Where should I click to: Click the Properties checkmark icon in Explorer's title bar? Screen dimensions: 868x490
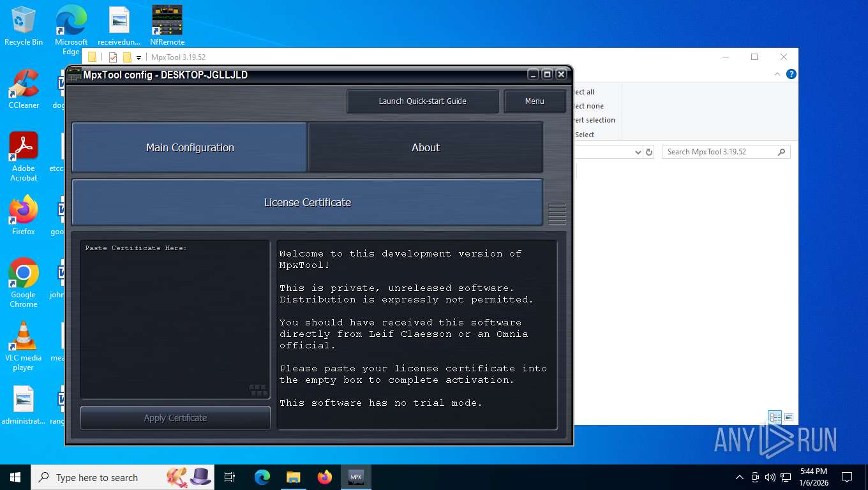coord(113,57)
